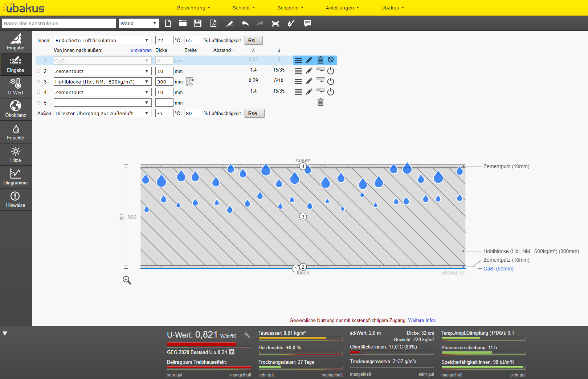The image size is (588, 379).
Task: Zoom into the wall cross-section drawing
Action: [127, 280]
